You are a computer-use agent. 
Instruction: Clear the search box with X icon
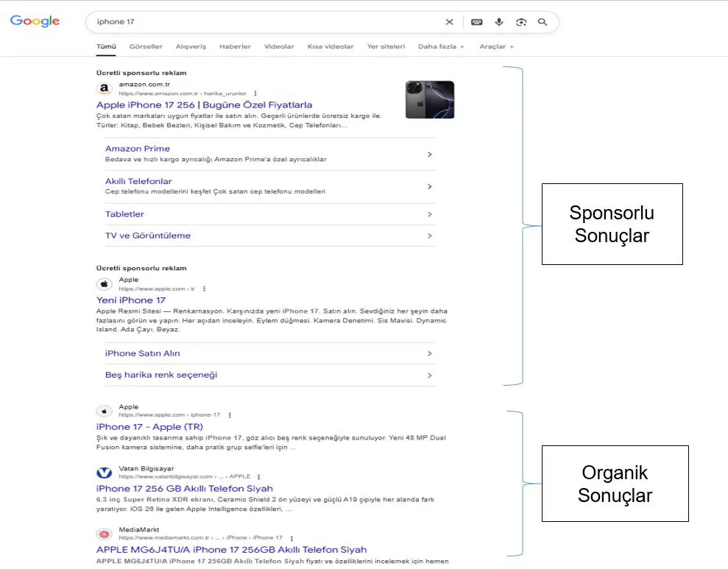click(x=450, y=22)
